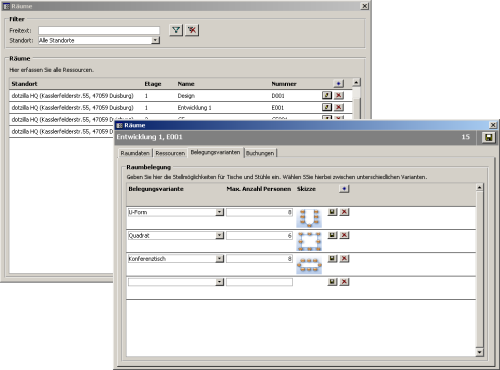This screenshot has width=500, height=370.
Task: Clear the filter with the crossed funnel icon
Action: [192, 30]
